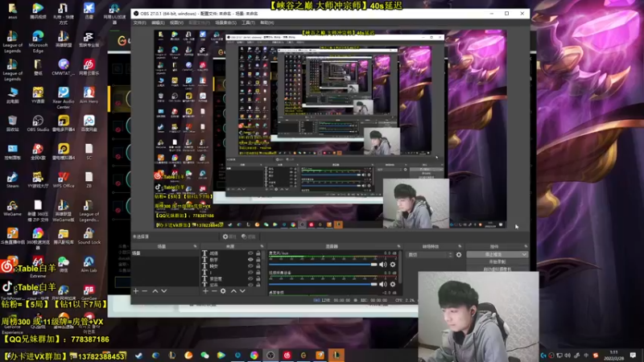
Task: Open YY语音 desktop shortcut
Action: click(38, 95)
